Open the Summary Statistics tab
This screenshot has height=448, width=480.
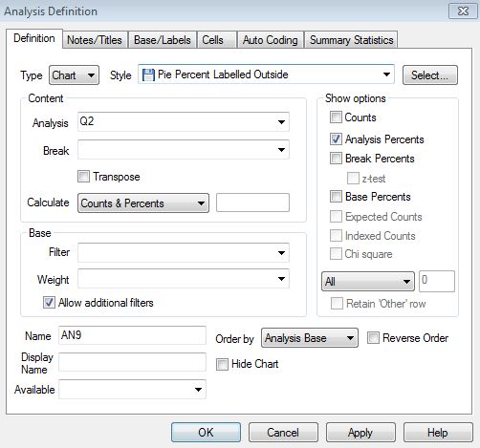[x=351, y=40]
